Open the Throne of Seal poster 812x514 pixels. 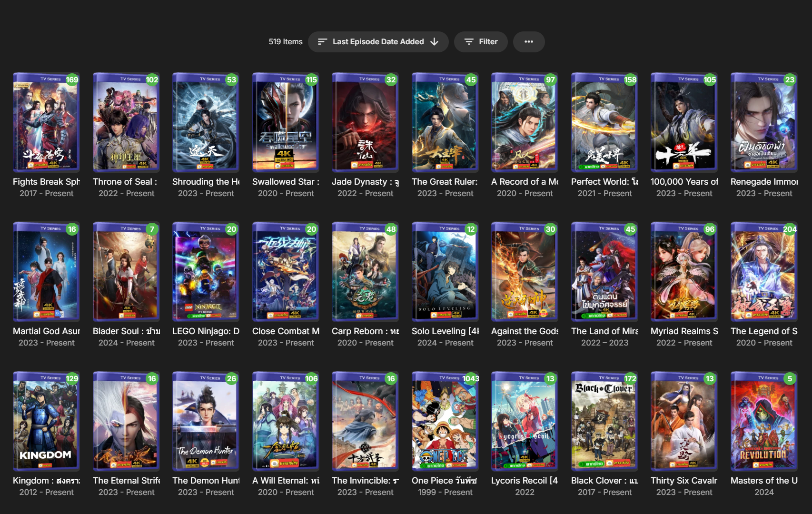[126, 122]
